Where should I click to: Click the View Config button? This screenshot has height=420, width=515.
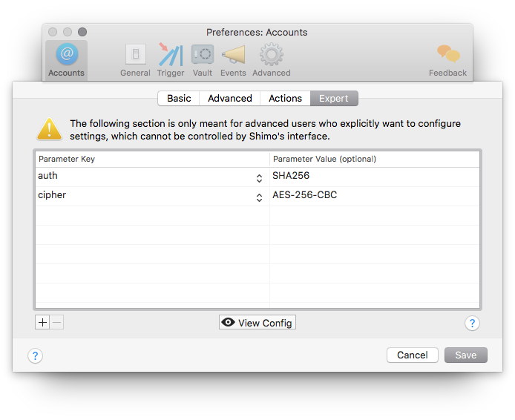pyautogui.click(x=257, y=323)
